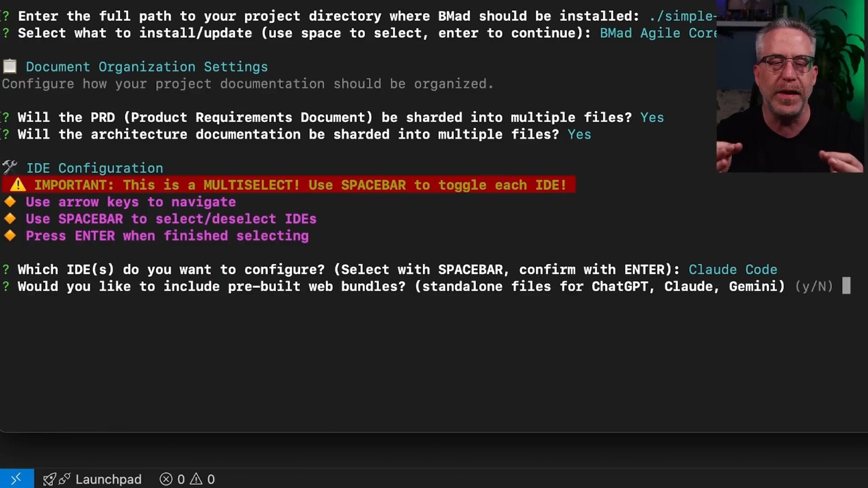This screenshot has width=868, height=488.
Task: Click the (y/N) web bundles prompt
Action: click(x=814, y=286)
